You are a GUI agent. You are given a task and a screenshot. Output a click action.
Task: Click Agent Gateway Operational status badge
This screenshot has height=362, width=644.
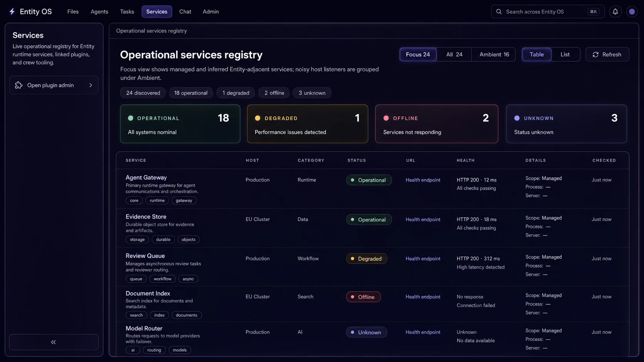click(x=369, y=180)
